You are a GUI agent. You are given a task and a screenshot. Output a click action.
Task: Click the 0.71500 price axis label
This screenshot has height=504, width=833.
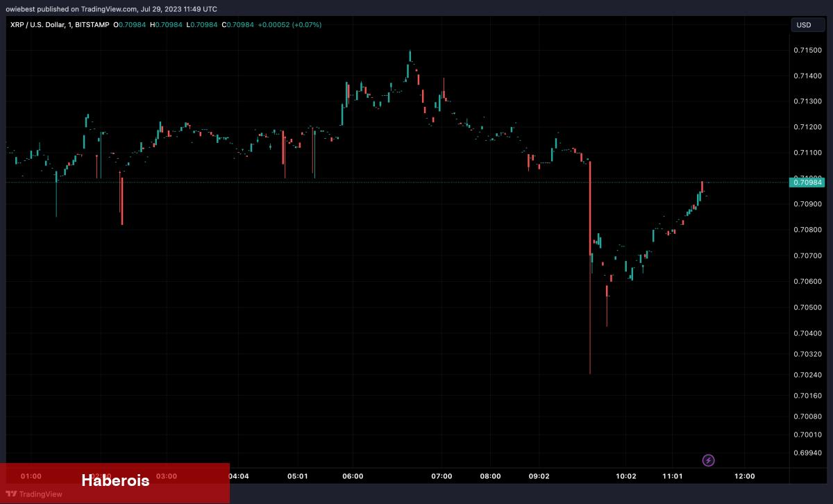[808, 50]
